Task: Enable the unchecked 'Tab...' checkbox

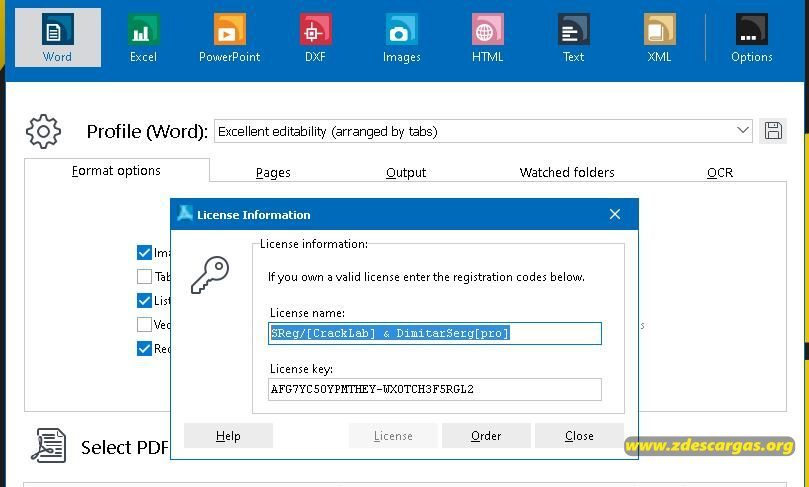Action: click(144, 277)
